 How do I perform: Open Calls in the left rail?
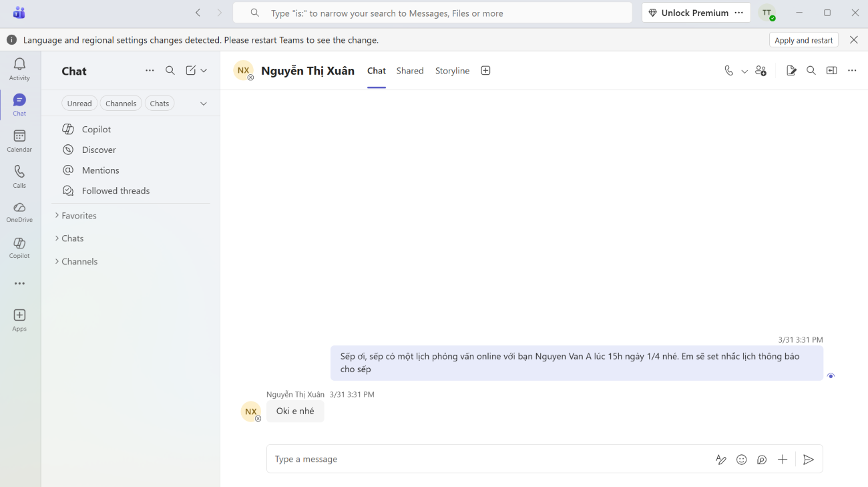tap(19, 177)
